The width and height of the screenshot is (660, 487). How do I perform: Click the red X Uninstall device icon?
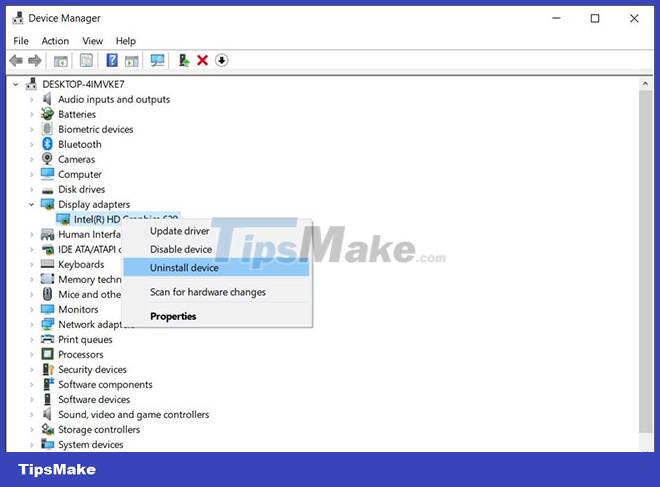(x=202, y=61)
